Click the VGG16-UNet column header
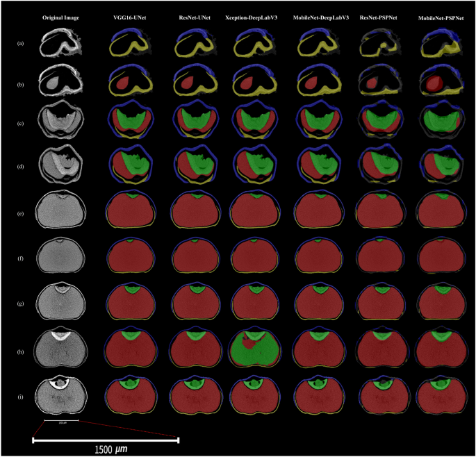 [x=130, y=18]
